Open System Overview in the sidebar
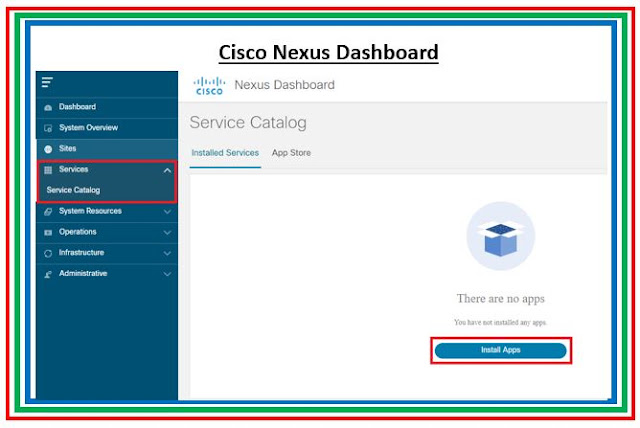 [107, 128]
